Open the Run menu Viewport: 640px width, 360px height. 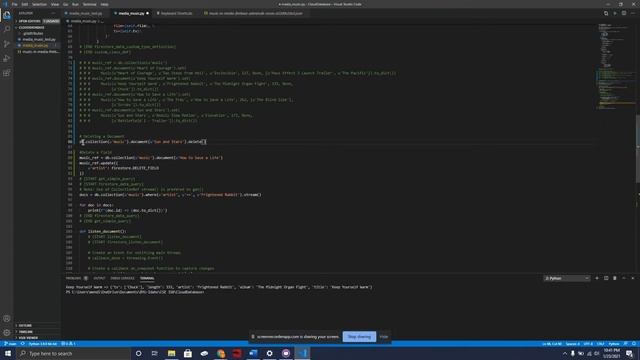click(75, 4)
